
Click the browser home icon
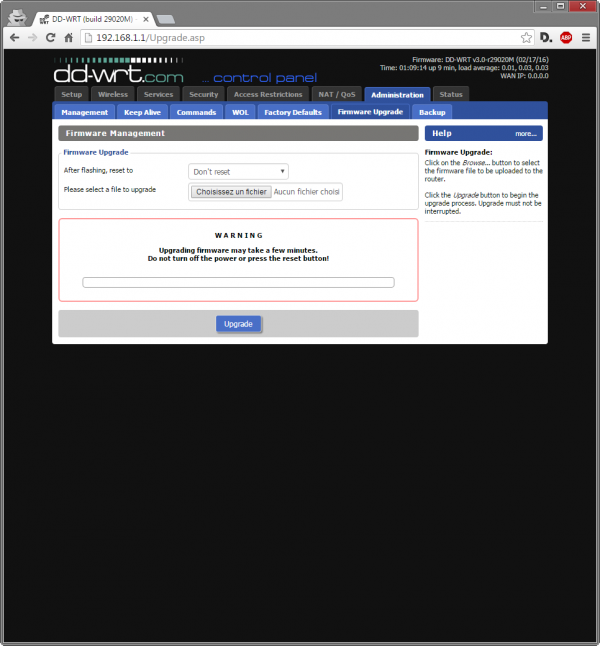[68, 37]
